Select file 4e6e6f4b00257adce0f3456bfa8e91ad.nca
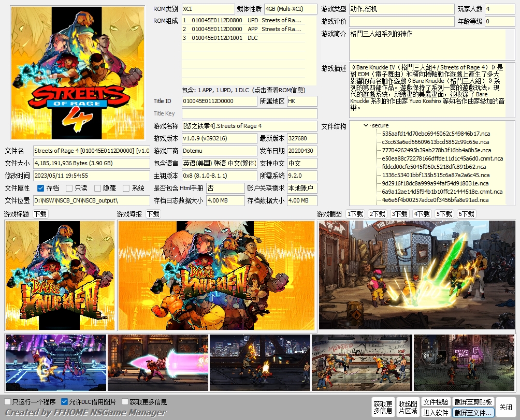The image size is (520, 420). pyautogui.click(x=435, y=200)
